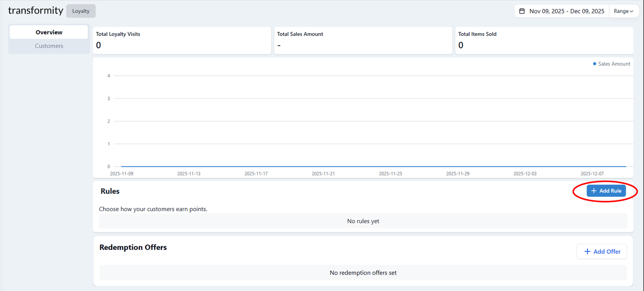Switch to the Overview tab
This screenshot has height=291, width=644.
pyautogui.click(x=49, y=32)
